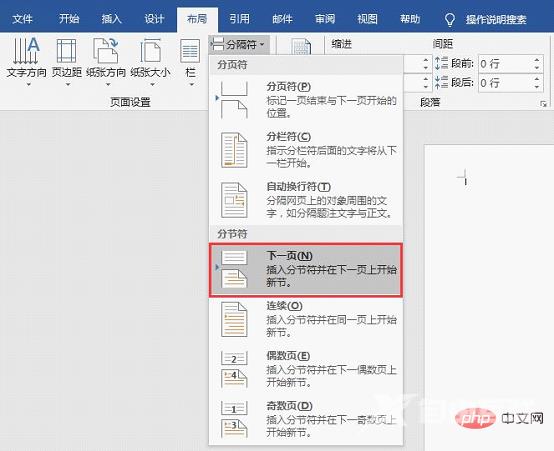Viewport: 554px width, 451px height.
Task: Switch to the 视图 tab
Action: tap(367, 19)
